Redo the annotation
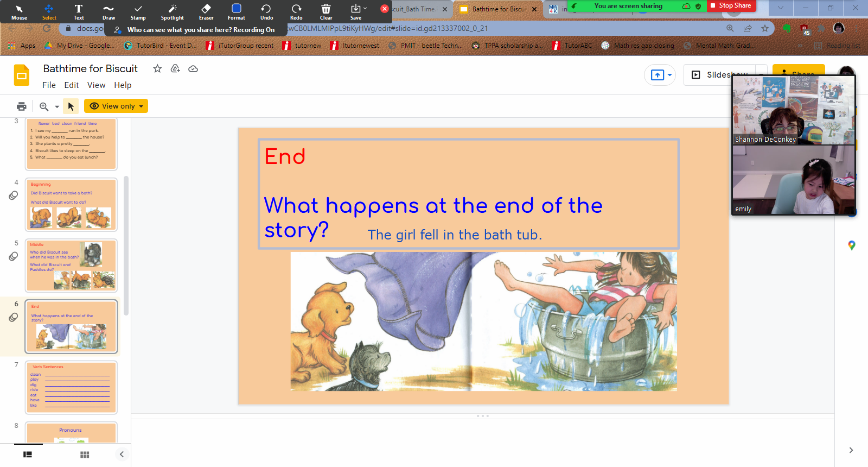This screenshot has height=467, width=868. (296, 11)
